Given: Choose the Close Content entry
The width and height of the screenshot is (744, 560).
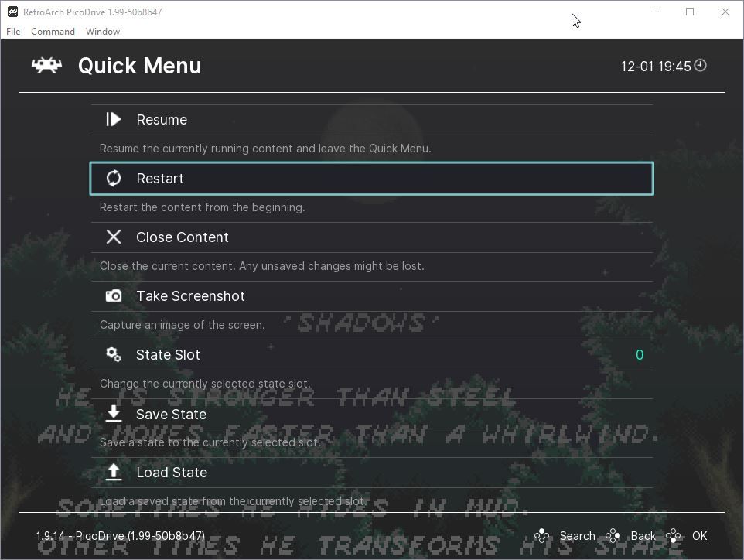Looking at the screenshot, I should pyautogui.click(x=372, y=237).
